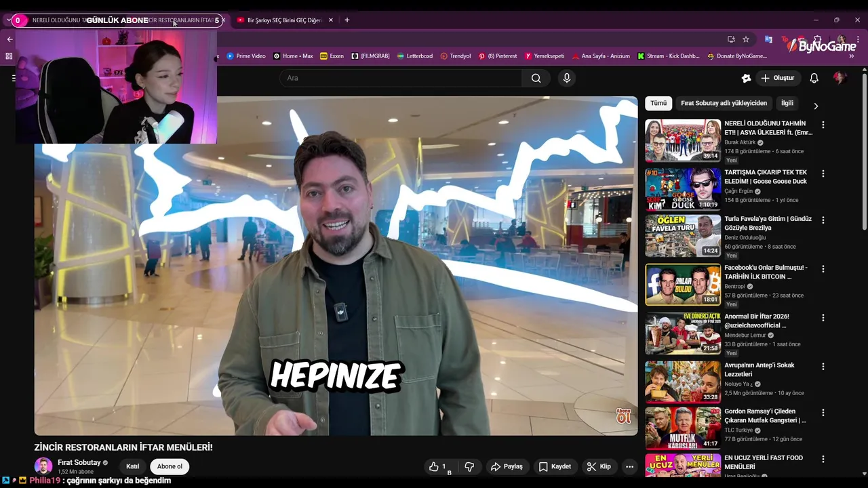
Task: Click the Fırat Sobutay channel name
Action: pyautogui.click(x=79, y=462)
